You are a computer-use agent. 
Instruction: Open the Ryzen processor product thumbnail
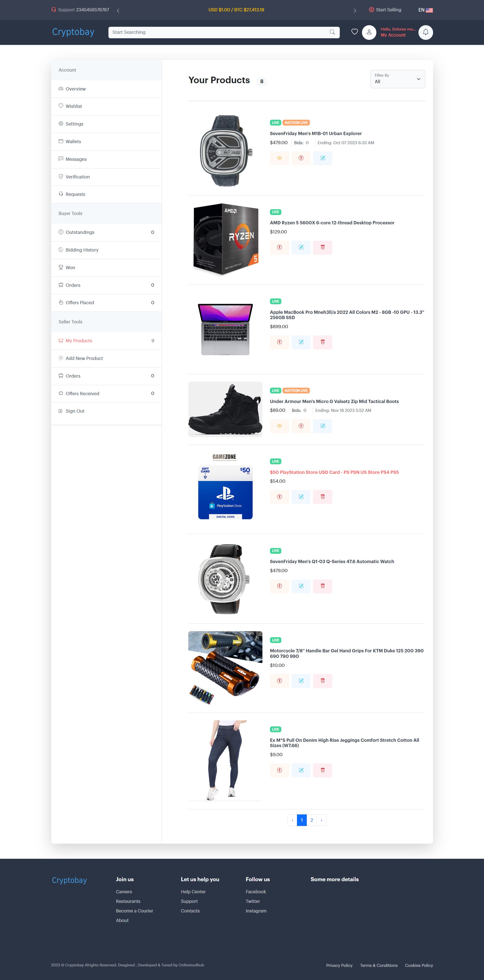pos(225,240)
